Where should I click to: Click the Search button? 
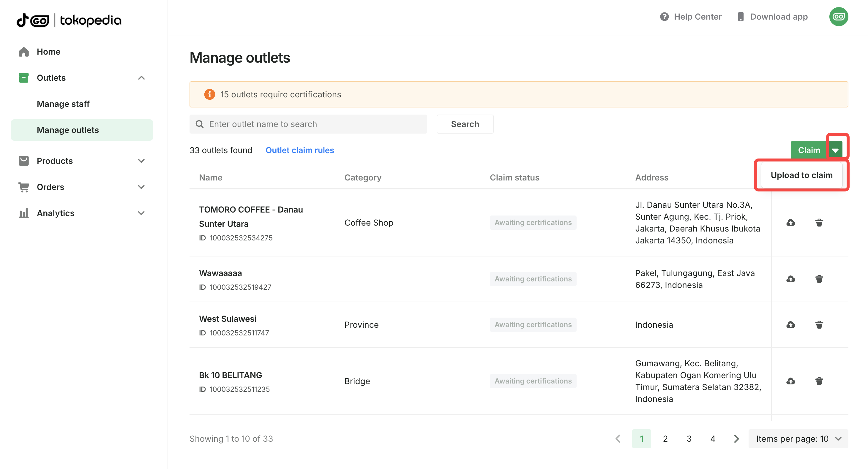tap(465, 124)
